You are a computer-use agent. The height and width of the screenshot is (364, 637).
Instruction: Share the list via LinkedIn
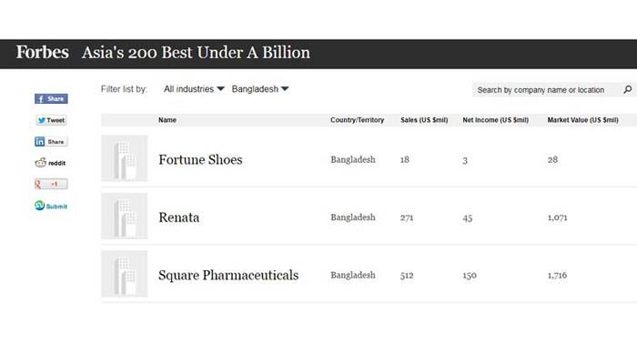[x=51, y=142]
